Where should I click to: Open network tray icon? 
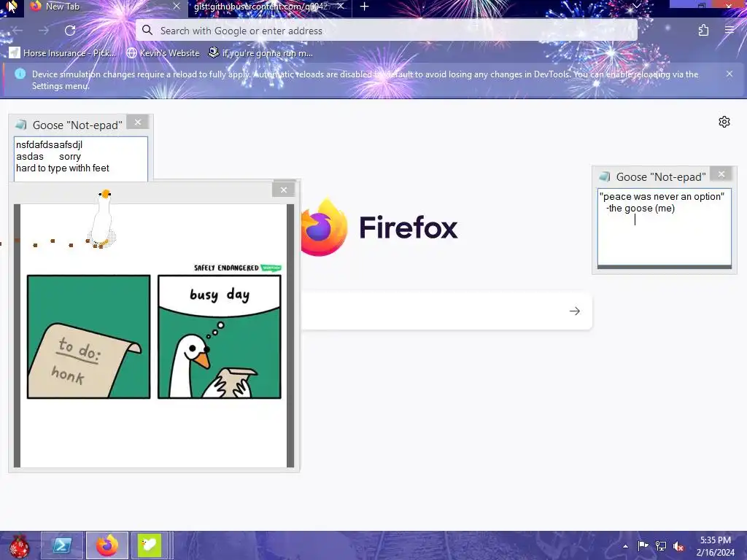coord(661,545)
